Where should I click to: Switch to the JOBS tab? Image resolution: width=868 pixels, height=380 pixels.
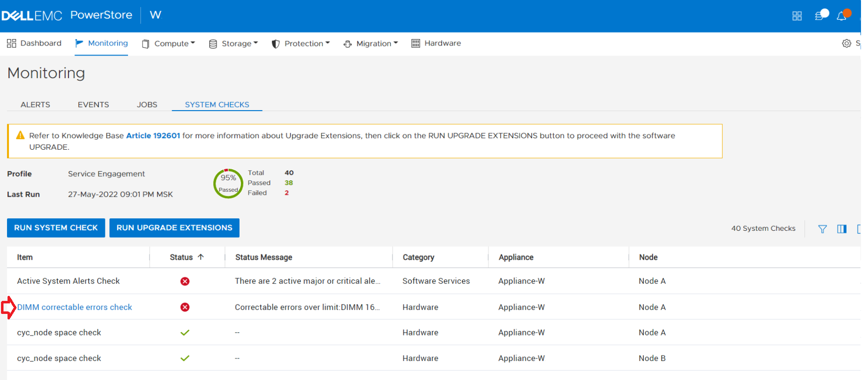147,105
